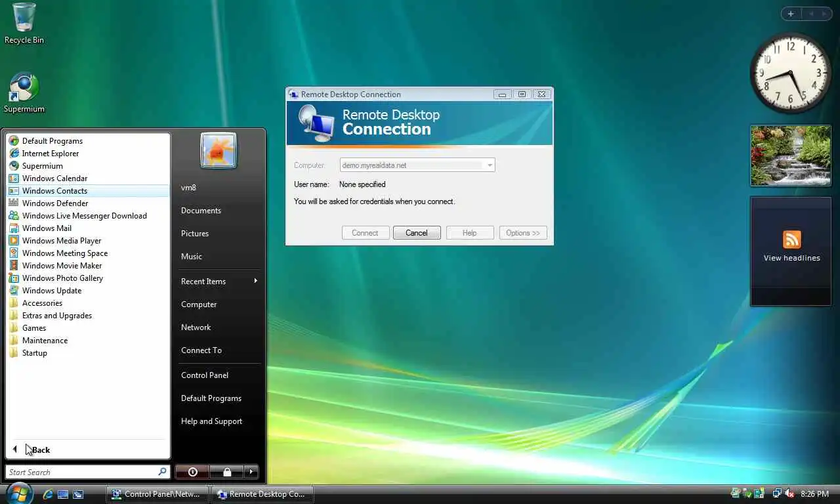Image resolution: width=840 pixels, height=504 pixels.
Task: Open Default Programs in right pane
Action: point(218,398)
